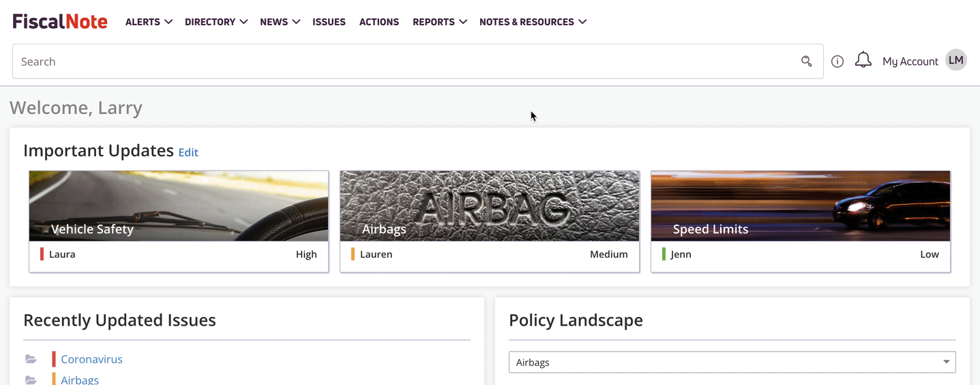
Task: Edit Important Updates
Action: [x=188, y=152]
